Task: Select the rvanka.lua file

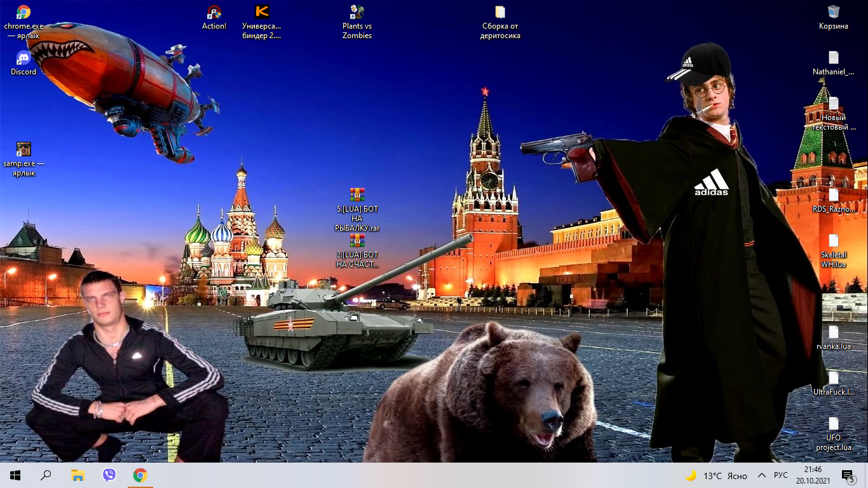Action: point(833,333)
